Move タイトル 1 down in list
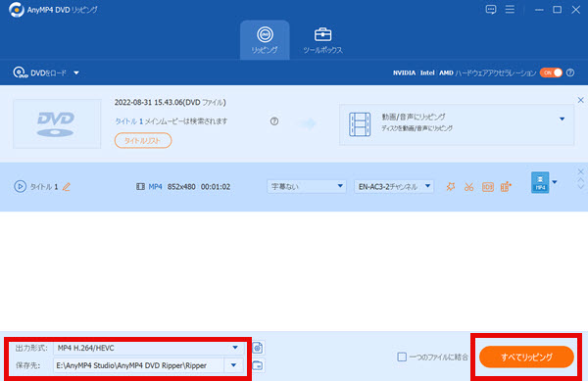This screenshot has width=588, height=381. click(580, 187)
